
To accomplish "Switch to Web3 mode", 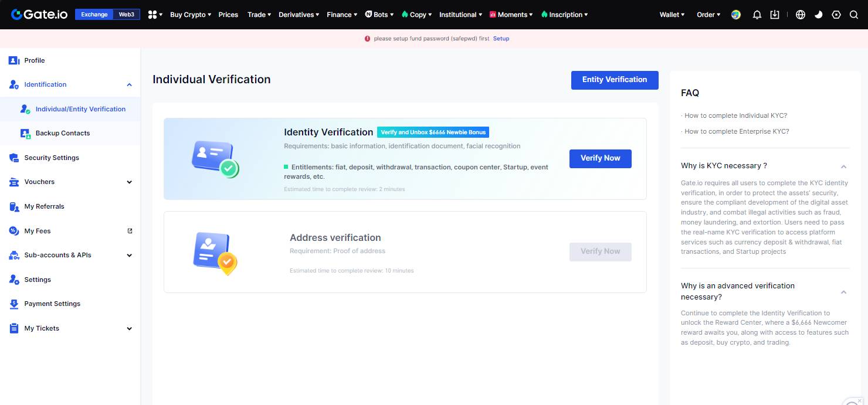I will pyautogui.click(x=126, y=15).
